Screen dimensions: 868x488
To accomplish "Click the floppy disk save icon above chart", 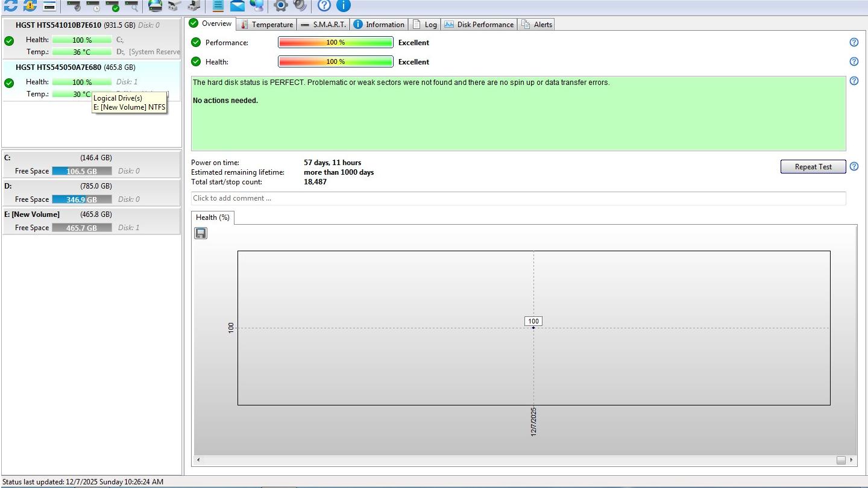I will pos(201,233).
